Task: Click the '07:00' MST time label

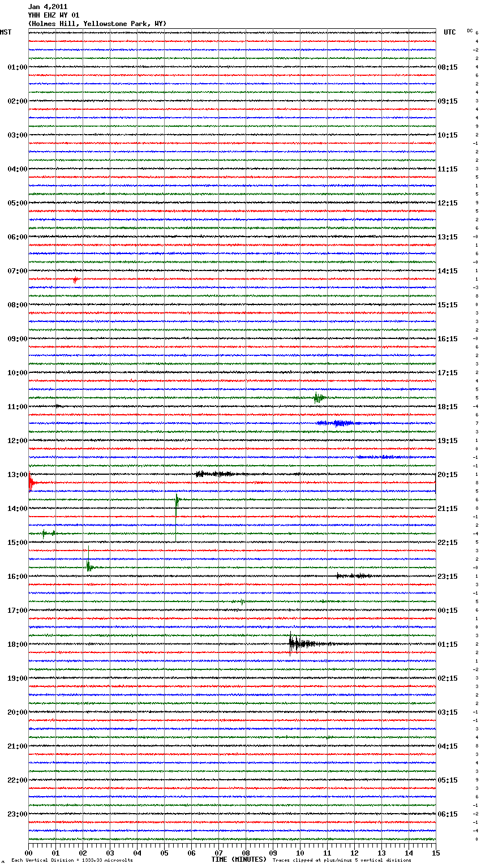Action: [x=18, y=271]
